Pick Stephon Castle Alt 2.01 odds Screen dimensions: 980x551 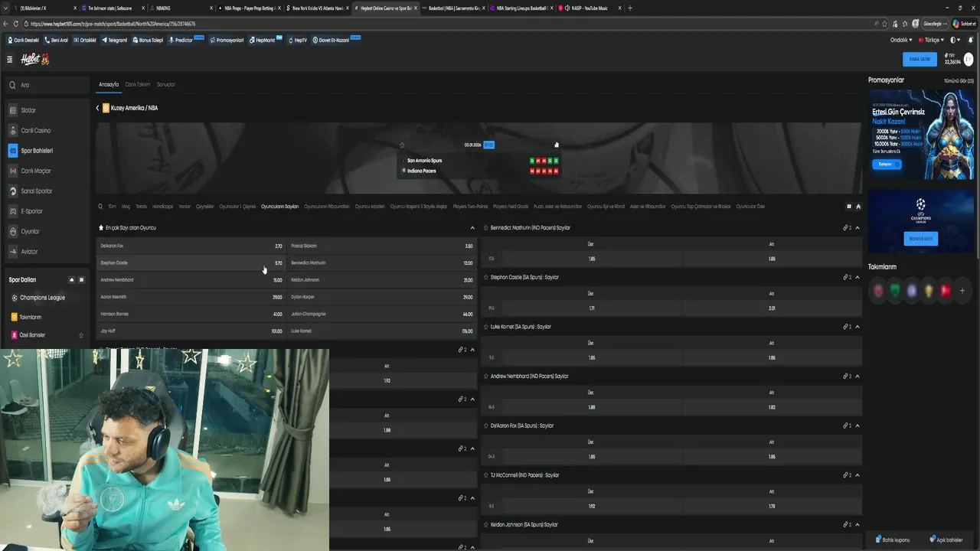click(x=772, y=308)
